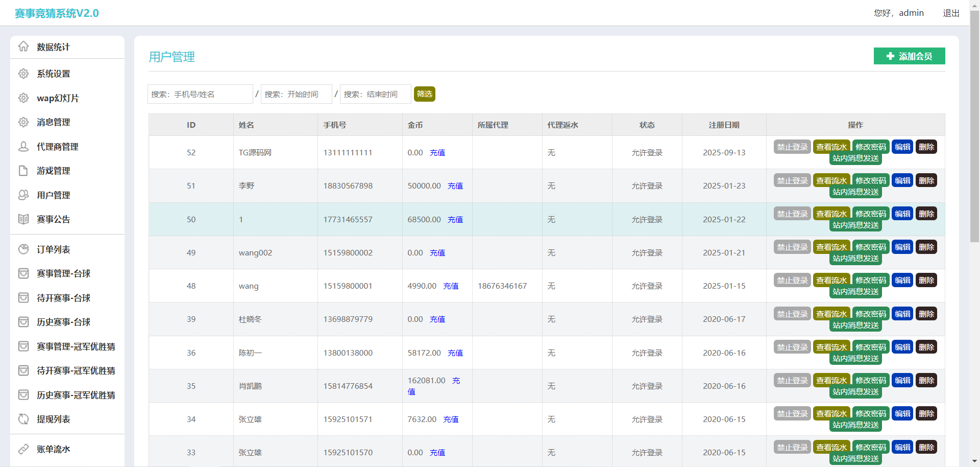
Task: Click the 筛选 filter button
Action: [x=424, y=94]
